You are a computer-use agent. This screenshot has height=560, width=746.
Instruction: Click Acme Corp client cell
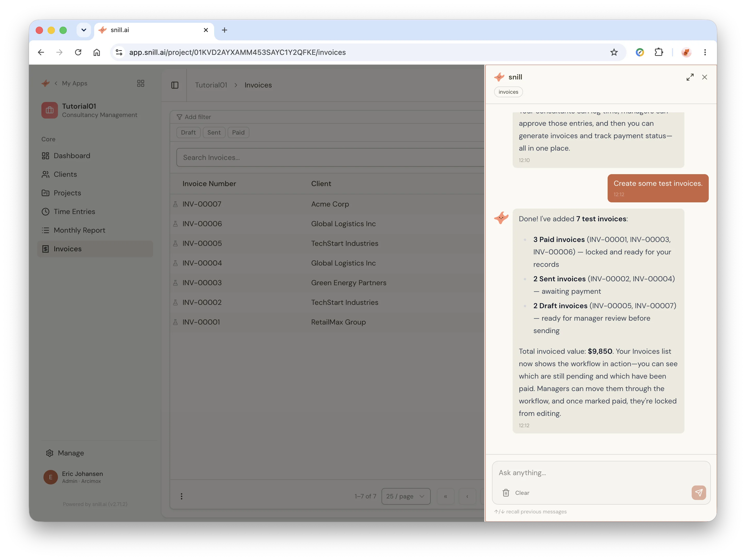pos(330,204)
